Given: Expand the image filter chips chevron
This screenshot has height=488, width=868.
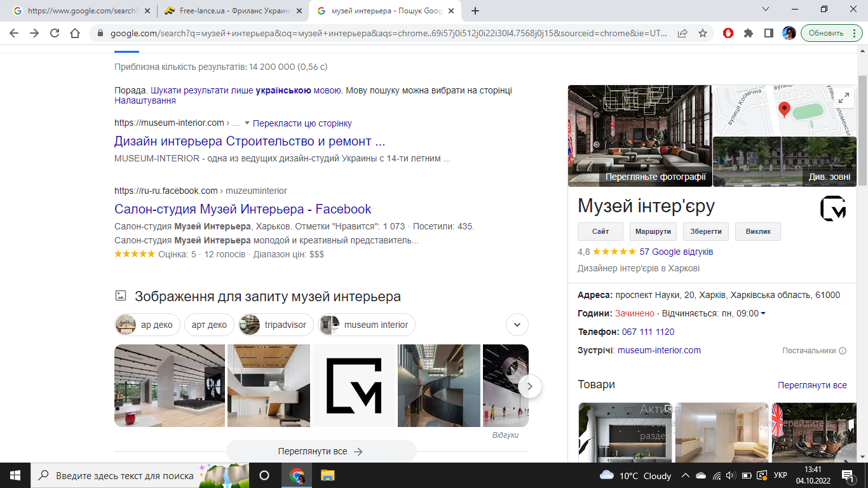Looking at the screenshot, I should pyautogui.click(x=517, y=325).
